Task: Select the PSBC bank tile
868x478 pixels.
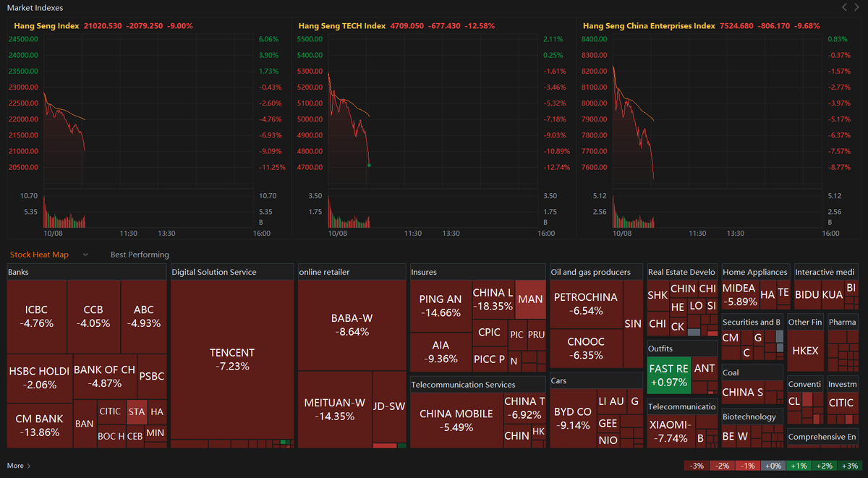Action: point(152,377)
